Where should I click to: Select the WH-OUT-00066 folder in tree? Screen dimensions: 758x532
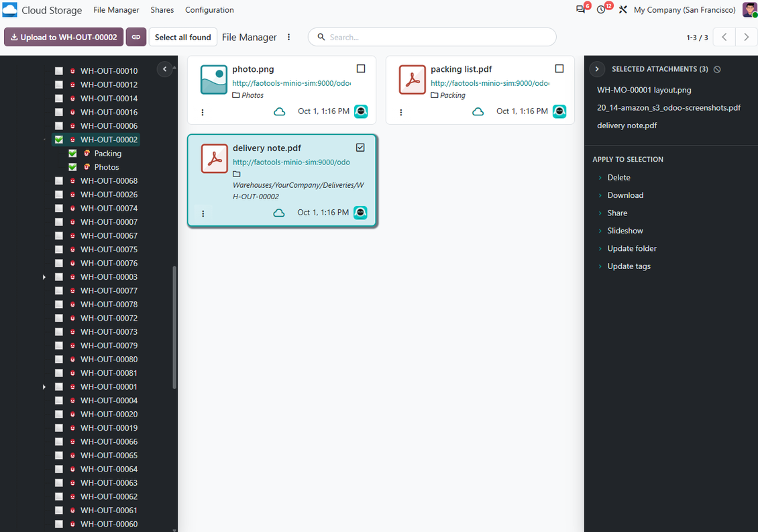click(x=109, y=441)
